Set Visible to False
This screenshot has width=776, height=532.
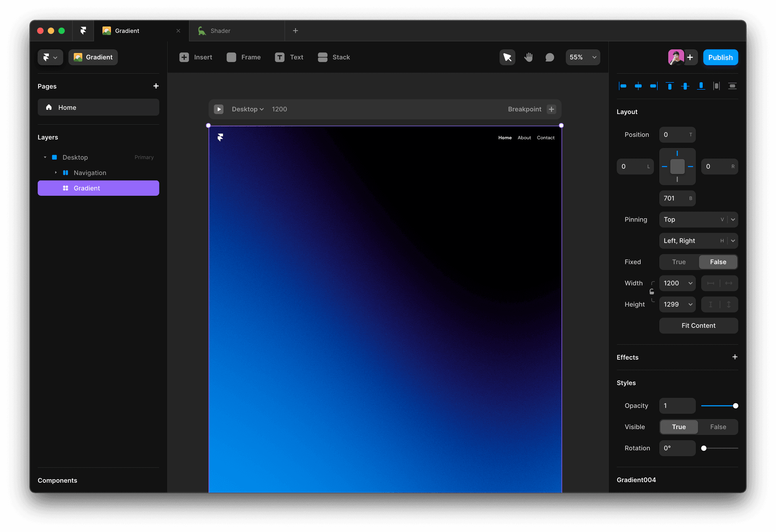(x=718, y=427)
